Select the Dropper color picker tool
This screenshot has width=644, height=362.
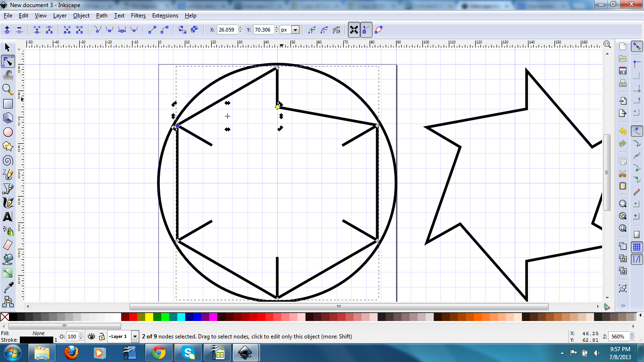8,287
